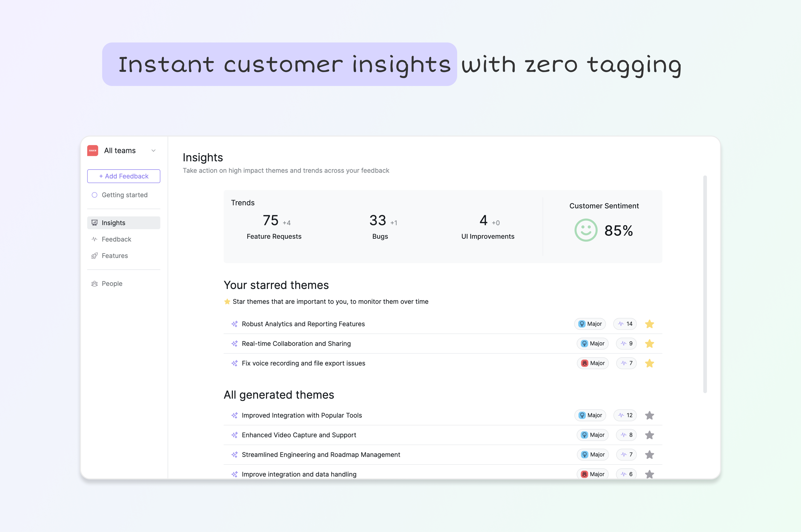Click the Sauce logo icon
Screen dimensions: 801x532
point(93,151)
